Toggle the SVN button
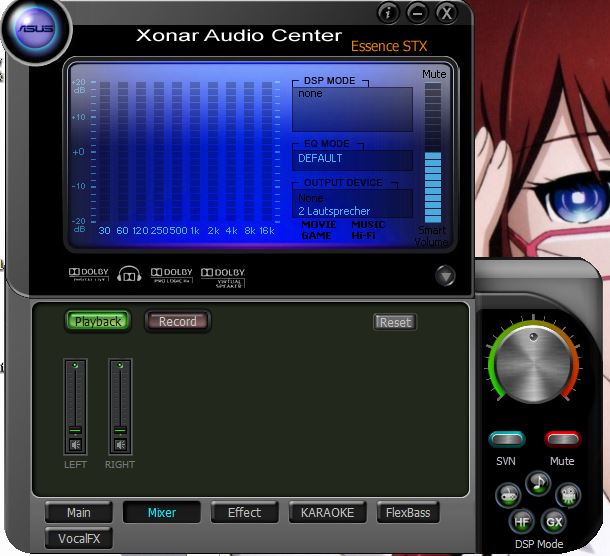 coord(507,440)
